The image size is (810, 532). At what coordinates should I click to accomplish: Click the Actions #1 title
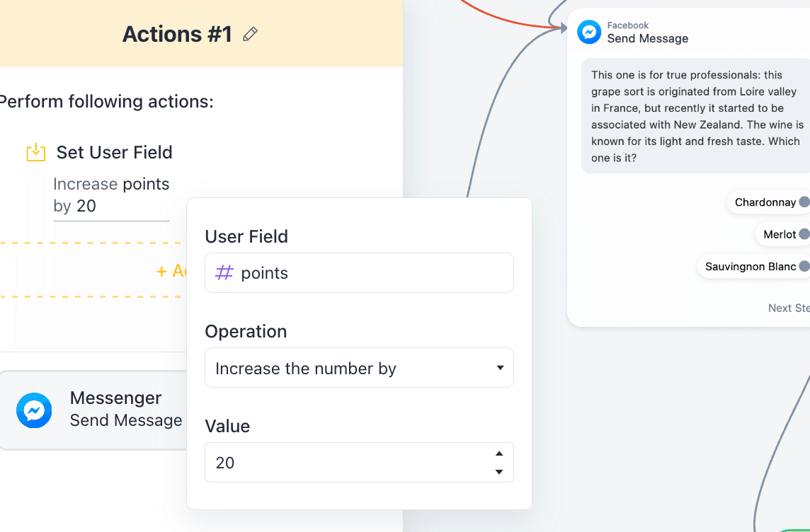click(x=177, y=34)
